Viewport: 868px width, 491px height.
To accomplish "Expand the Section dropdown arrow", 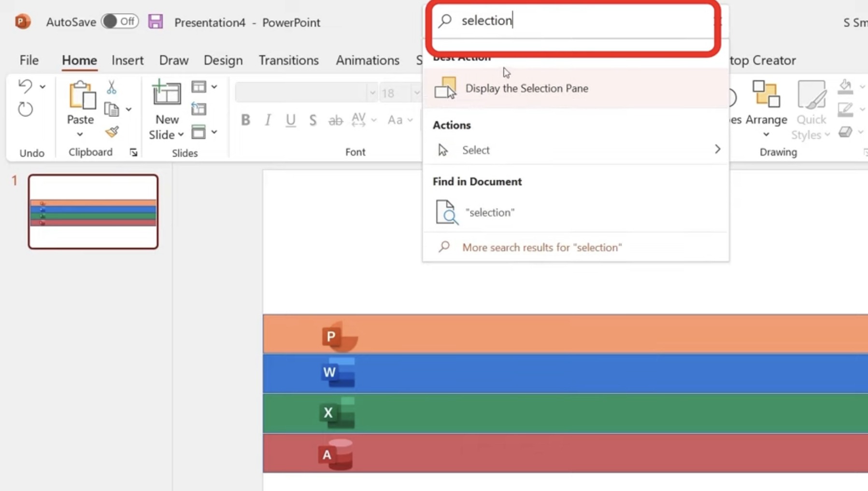I will (214, 132).
